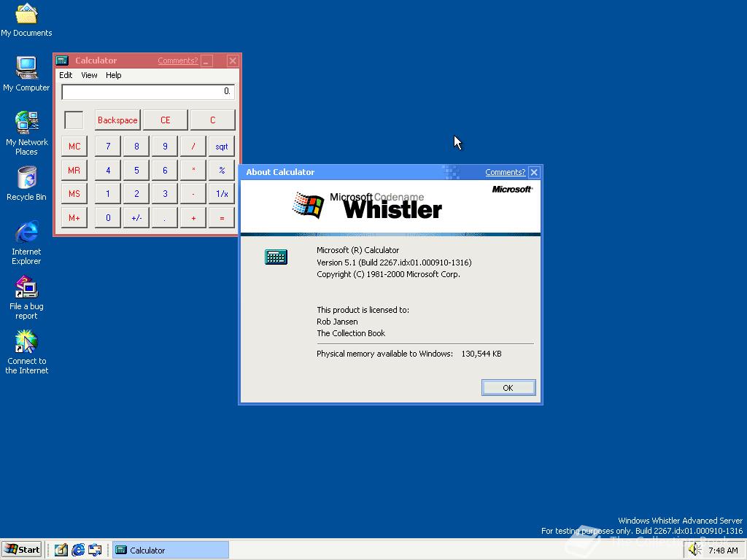Click digit 0 on Calculator
Image resolution: width=747 pixels, height=560 pixels.
pos(108,218)
